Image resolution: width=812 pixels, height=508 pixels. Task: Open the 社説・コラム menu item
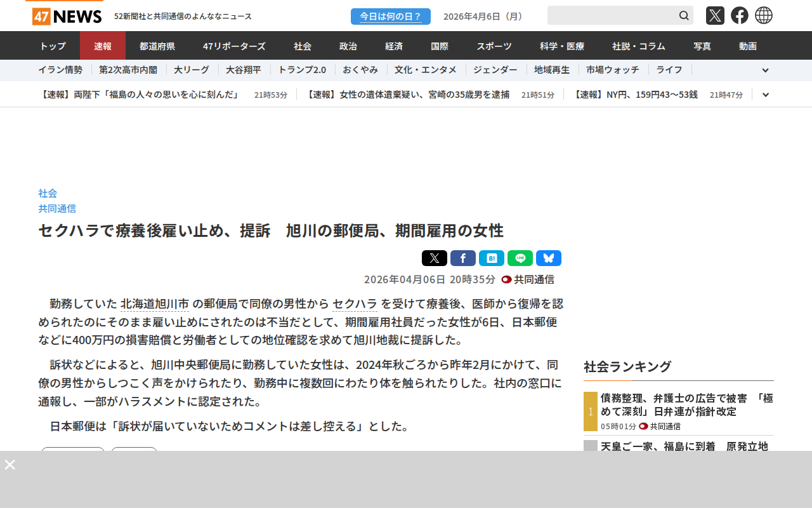point(639,46)
